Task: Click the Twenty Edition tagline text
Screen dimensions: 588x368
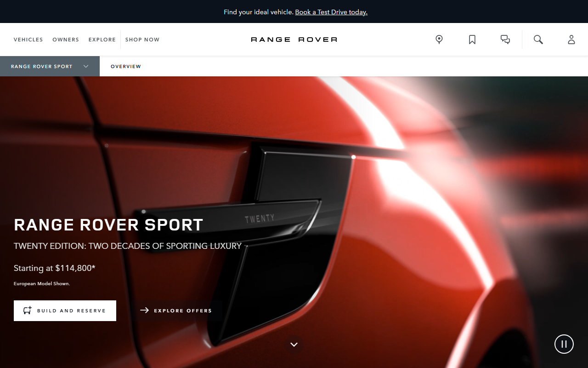Action: coord(128,246)
